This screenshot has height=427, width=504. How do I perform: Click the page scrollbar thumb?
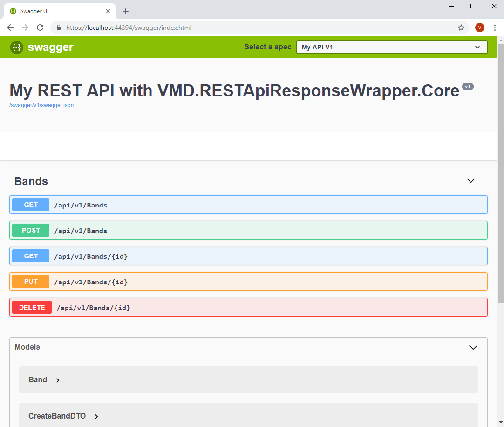point(501,174)
